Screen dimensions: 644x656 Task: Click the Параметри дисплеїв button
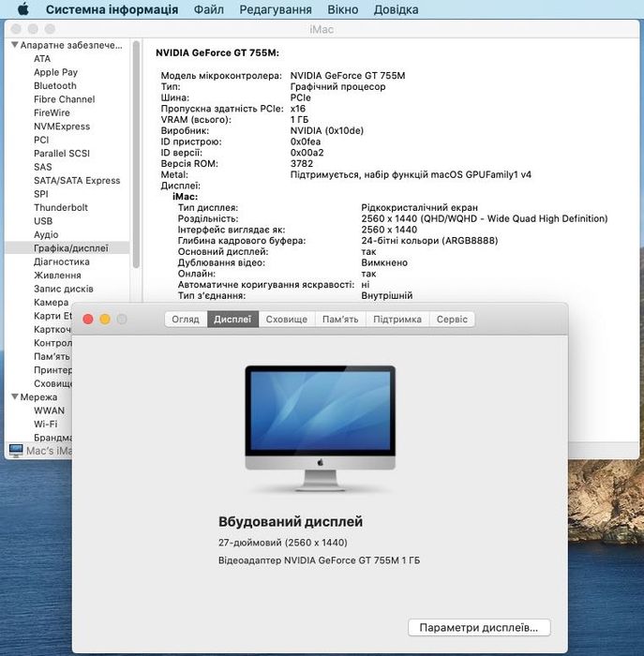(479, 628)
